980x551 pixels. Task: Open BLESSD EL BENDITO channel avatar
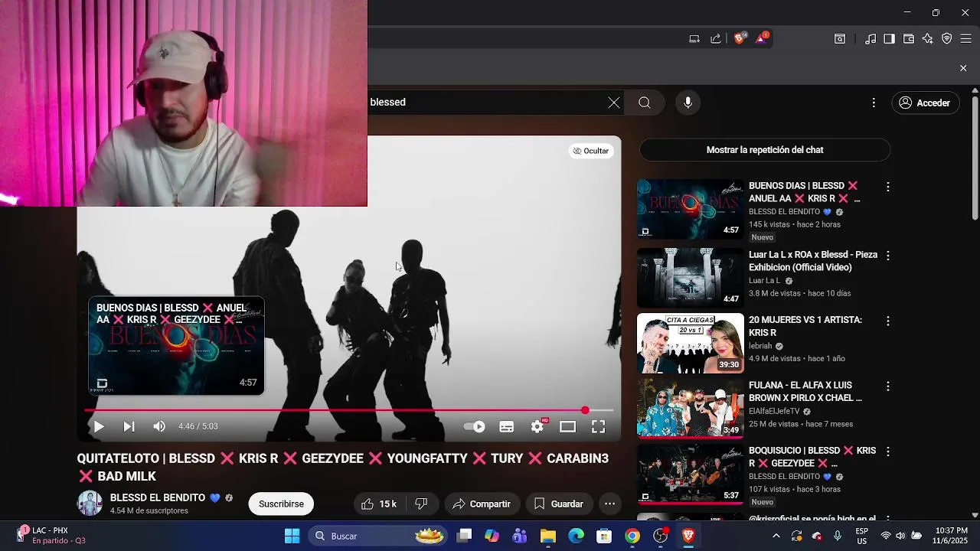90,504
